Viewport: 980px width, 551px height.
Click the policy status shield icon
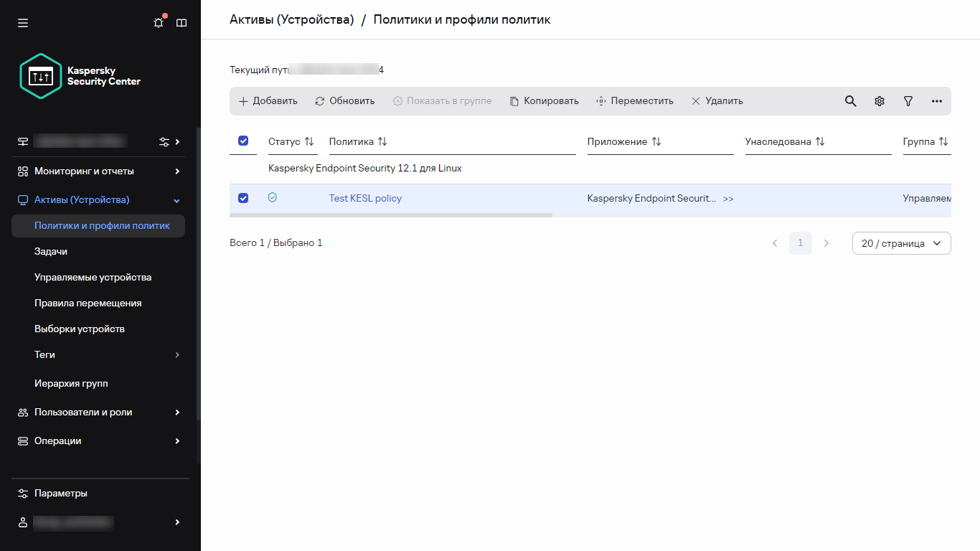click(x=273, y=197)
